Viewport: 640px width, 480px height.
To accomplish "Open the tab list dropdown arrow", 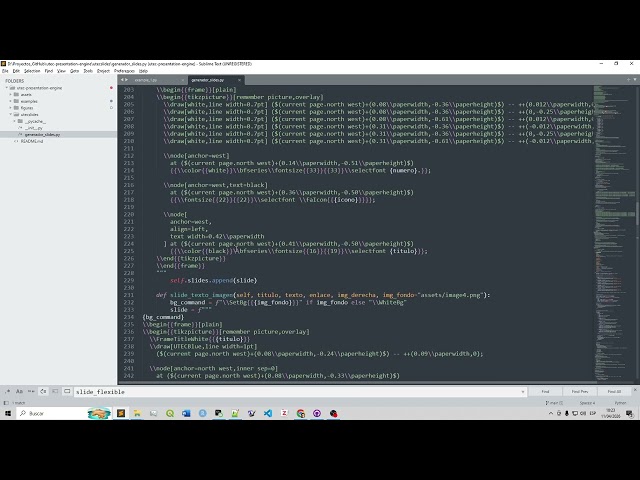I will pos(635,80).
